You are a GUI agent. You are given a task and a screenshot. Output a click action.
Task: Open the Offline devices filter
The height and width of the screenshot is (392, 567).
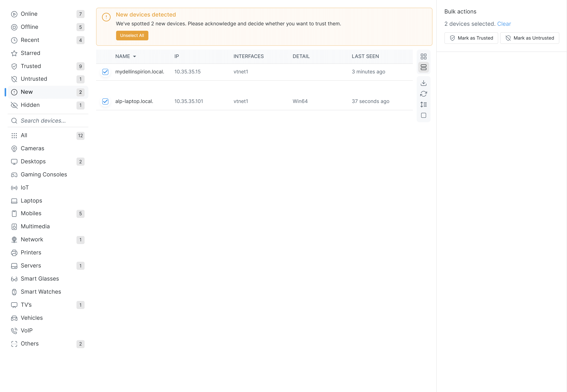48,27
